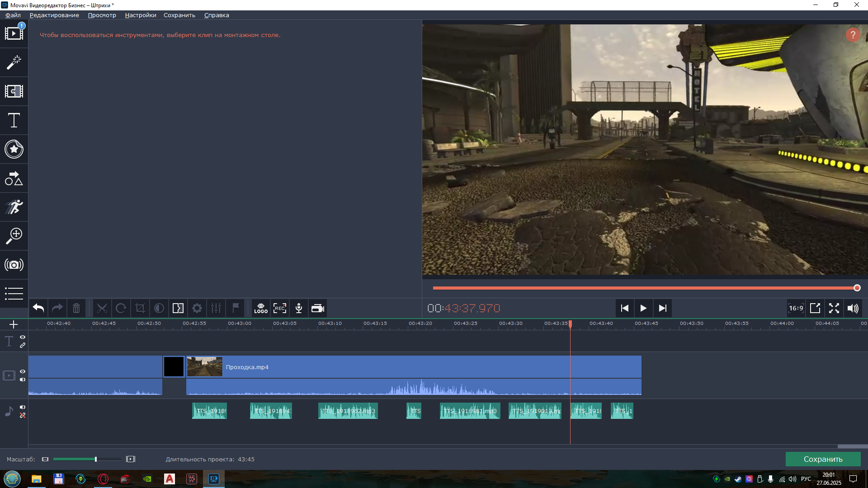Open the stickers star tool
This screenshot has width=868, height=488.
coord(14,149)
